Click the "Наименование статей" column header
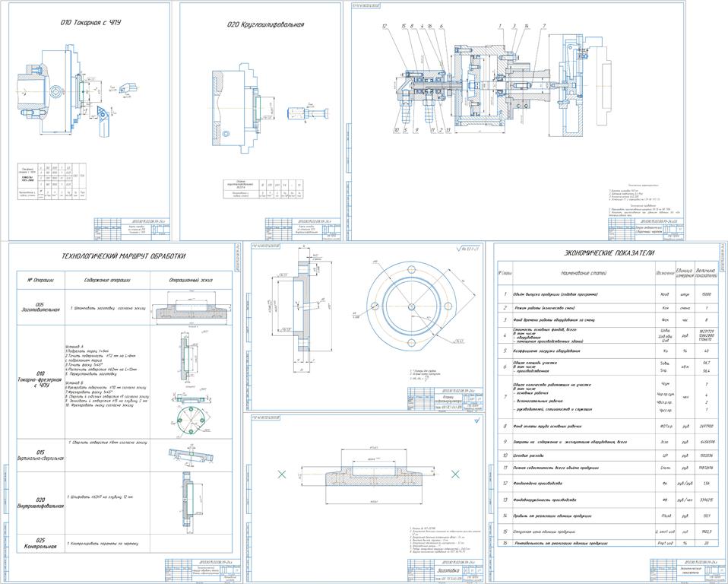This screenshot has width=728, height=584. click(581, 273)
